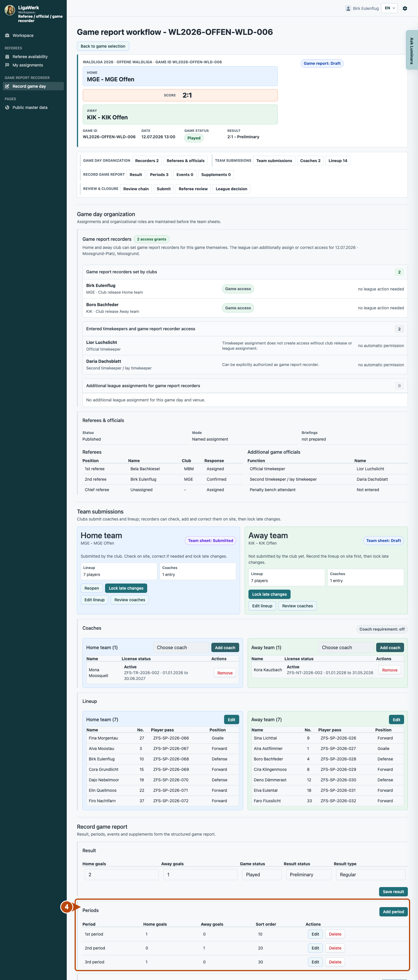Image resolution: width=418 pixels, height=980 pixels.
Task: Click the user avatar icon beside Birk Eulenflug
Action: [348, 8]
